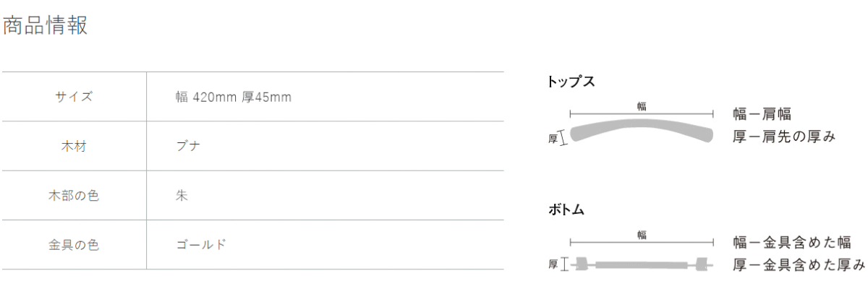Select the 木材 row label
The image size is (868, 294).
point(74,146)
